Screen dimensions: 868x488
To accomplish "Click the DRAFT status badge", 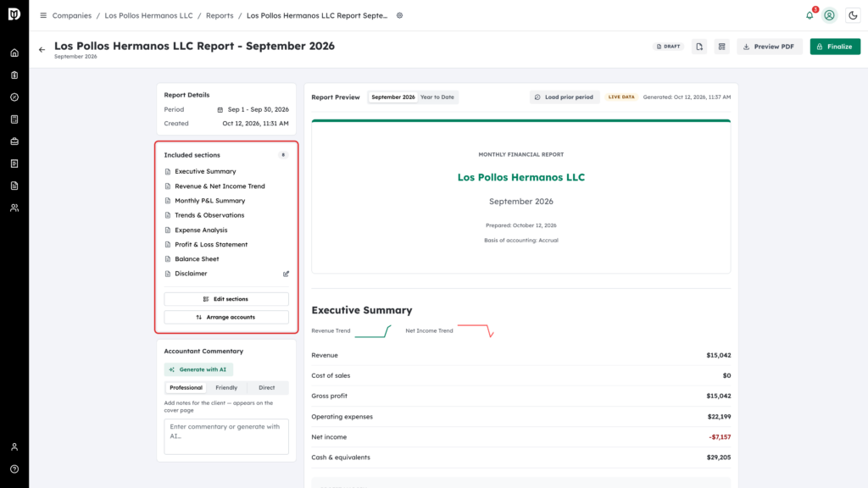I will pyautogui.click(x=668, y=47).
